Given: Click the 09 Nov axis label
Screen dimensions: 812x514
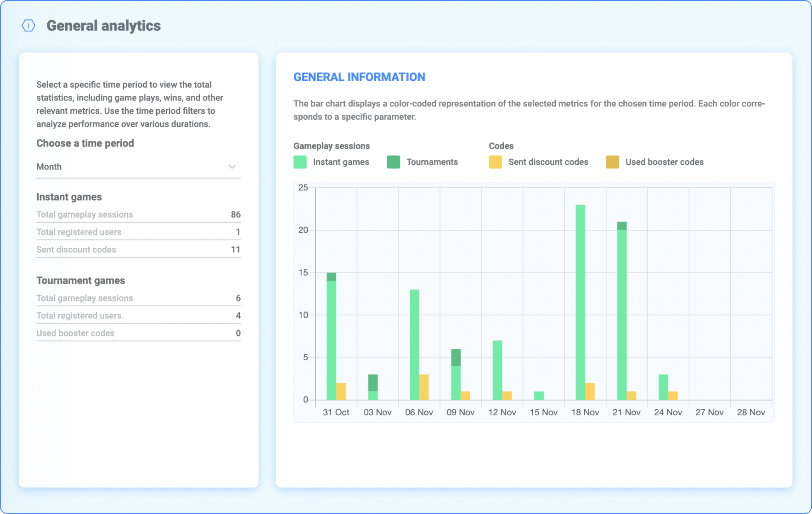Looking at the screenshot, I should (x=461, y=412).
